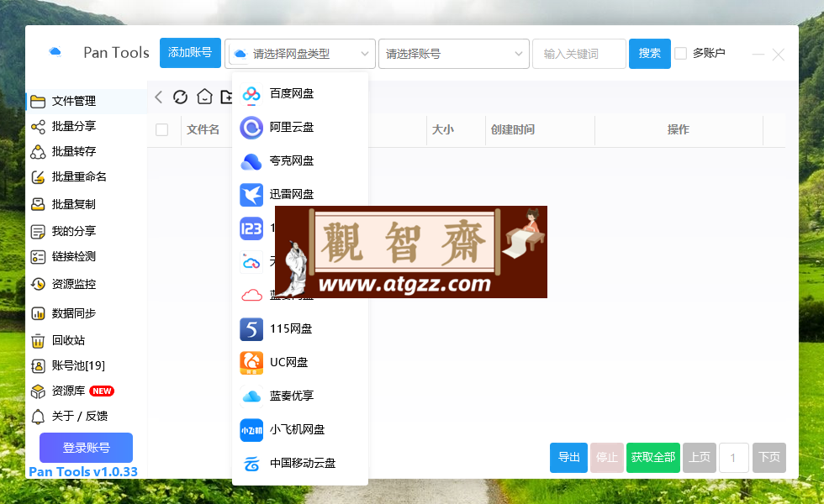Click the 大小 column header
Image resolution: width=824 pixels, height=504 pixels.
click(442, 129)
